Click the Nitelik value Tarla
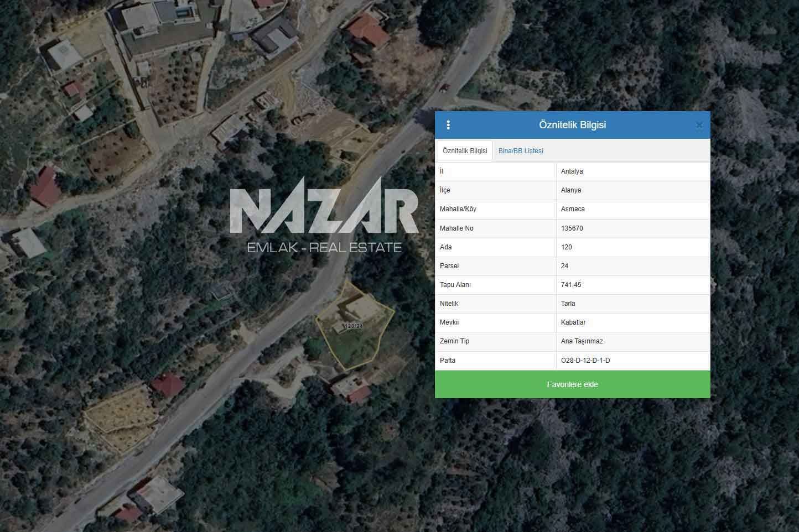 click(568, 304)
